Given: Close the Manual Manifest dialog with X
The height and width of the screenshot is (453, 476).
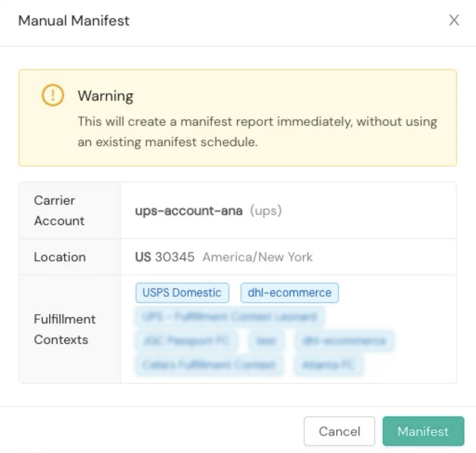Looking at the screenshot, I should click(x=454, y=20).
